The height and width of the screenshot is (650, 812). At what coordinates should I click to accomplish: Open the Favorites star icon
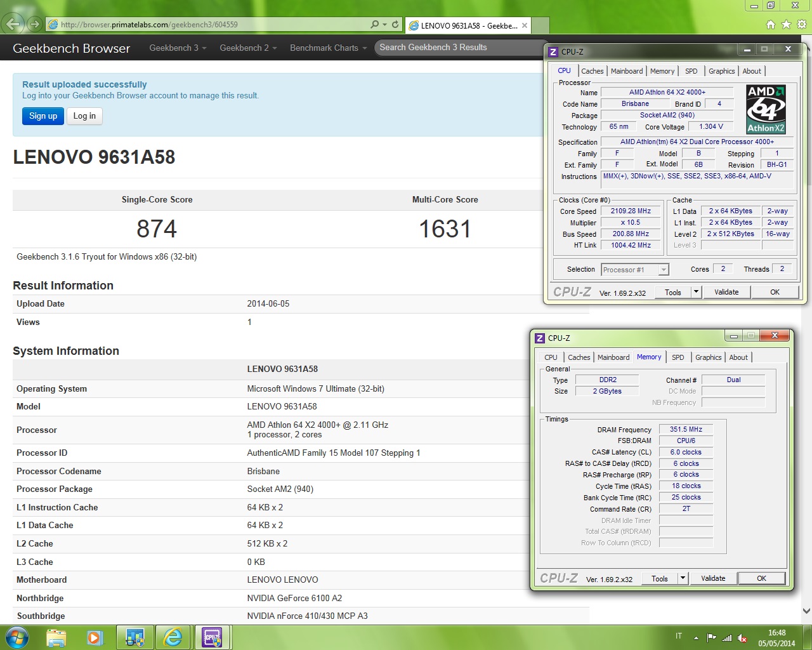tap(786, 24)
